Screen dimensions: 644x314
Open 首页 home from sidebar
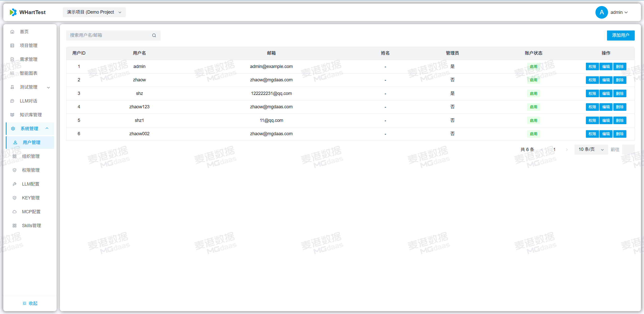24,32
